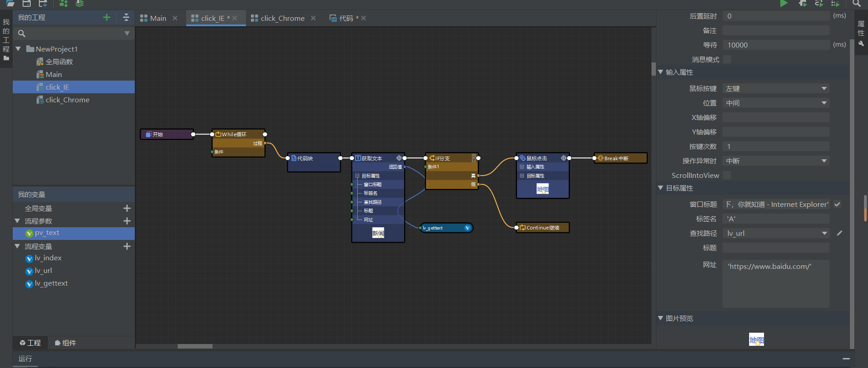Click the save-all export icon
The height and width of the screenshot is (368, 868).
[43, 3]
